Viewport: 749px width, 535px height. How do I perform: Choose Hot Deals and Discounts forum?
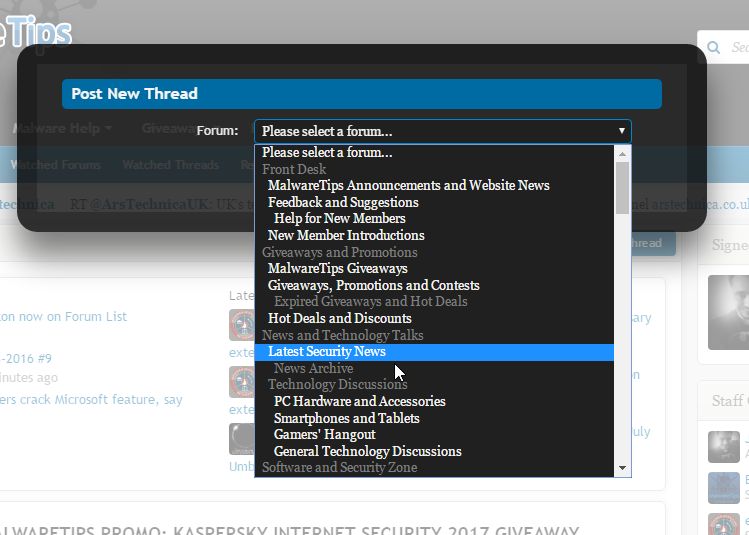coord(434,318)
